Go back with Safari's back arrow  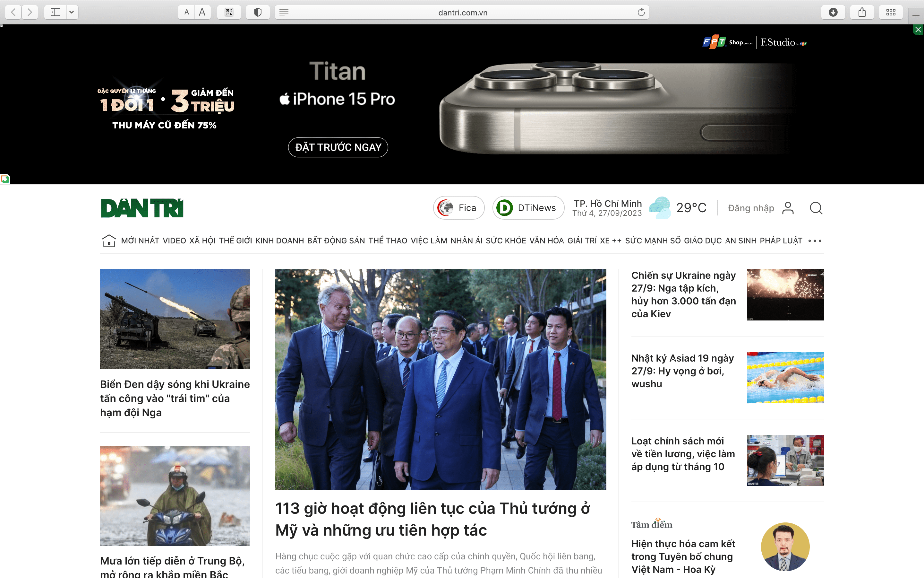13,12
